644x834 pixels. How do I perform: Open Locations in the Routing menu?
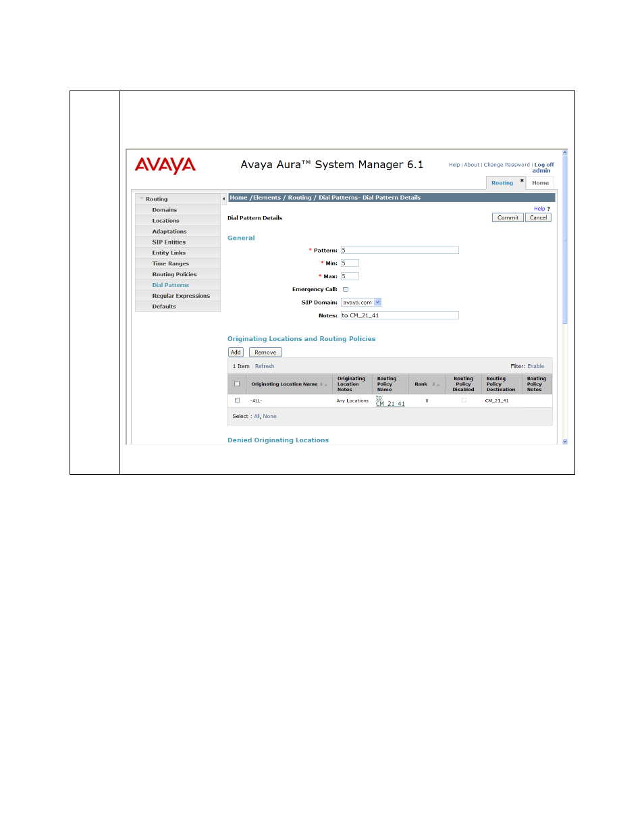[166, 221]
